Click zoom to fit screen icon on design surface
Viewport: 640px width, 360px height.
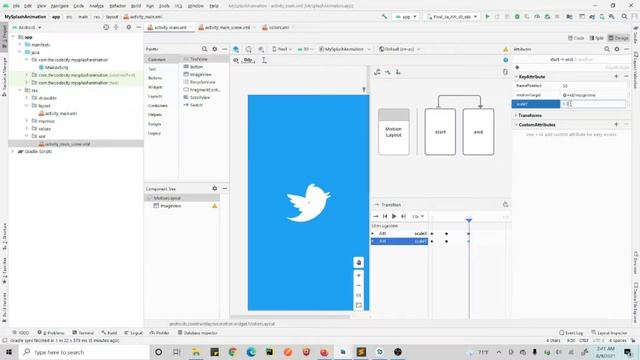point(358,305)
